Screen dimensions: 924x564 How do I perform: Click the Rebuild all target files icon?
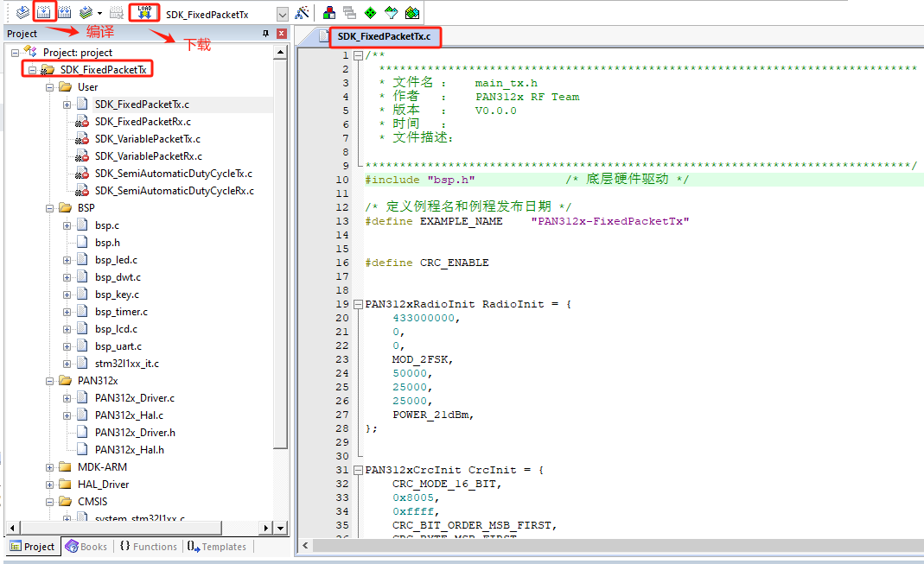[x=64, y=13]
